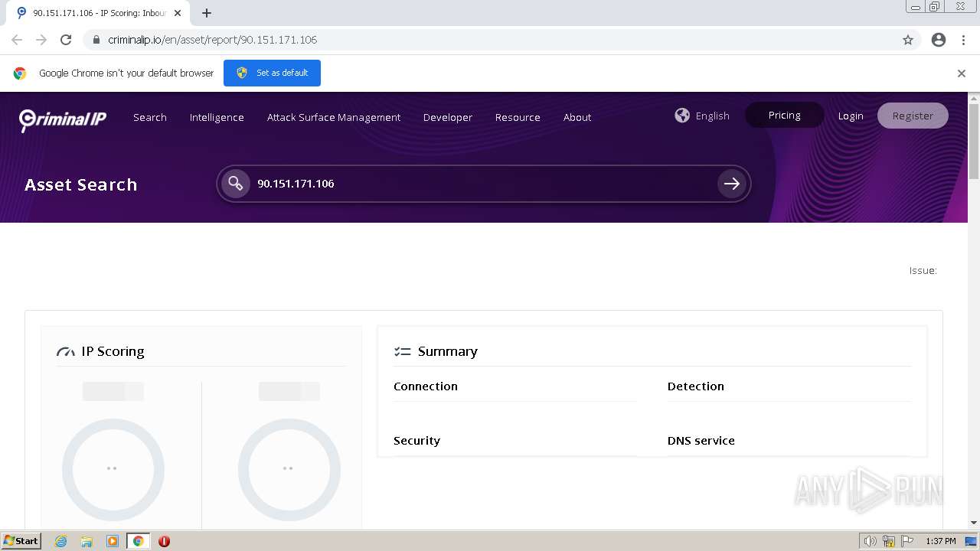Click the action center flag tray icon
Image resolution: width=980 pixels, height=551 pixels.
(907, 541)
